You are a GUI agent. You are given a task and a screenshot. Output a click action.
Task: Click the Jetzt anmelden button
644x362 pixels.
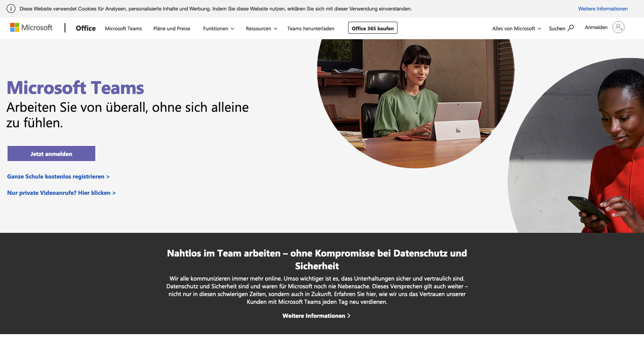pos(51,154)
